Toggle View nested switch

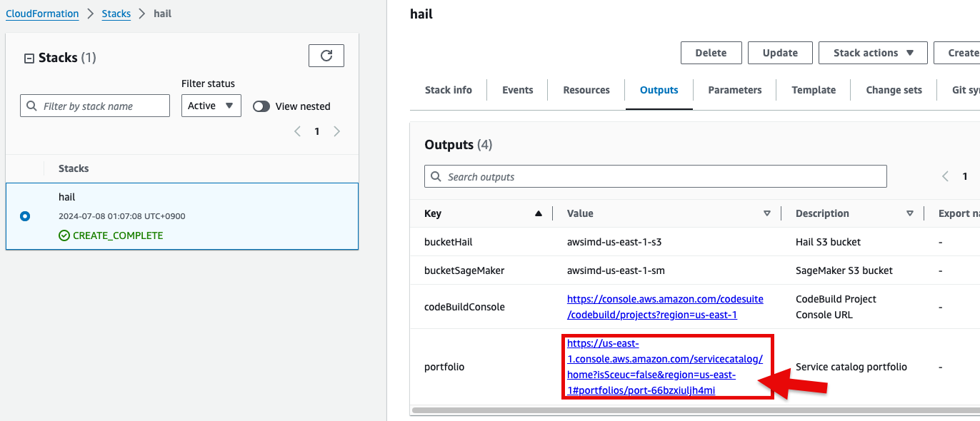point(261,106)
